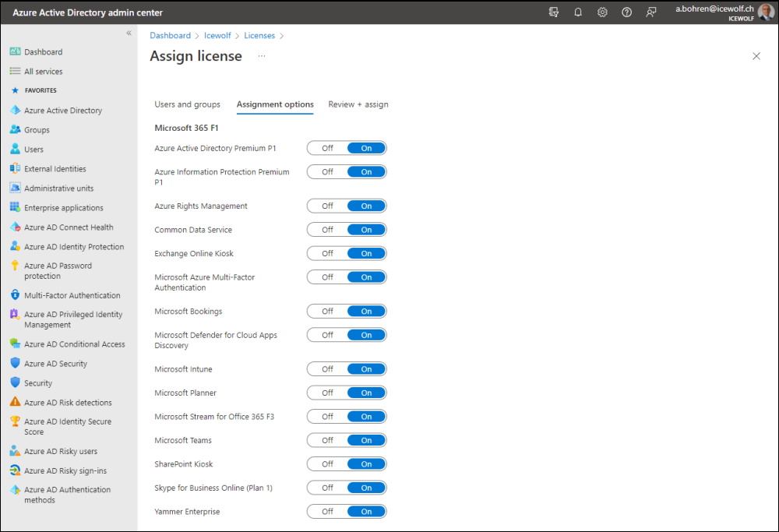Viewport: 779px width, 532px height.
Task: Click the External Identities icon
Action: (x=15, y=168)
